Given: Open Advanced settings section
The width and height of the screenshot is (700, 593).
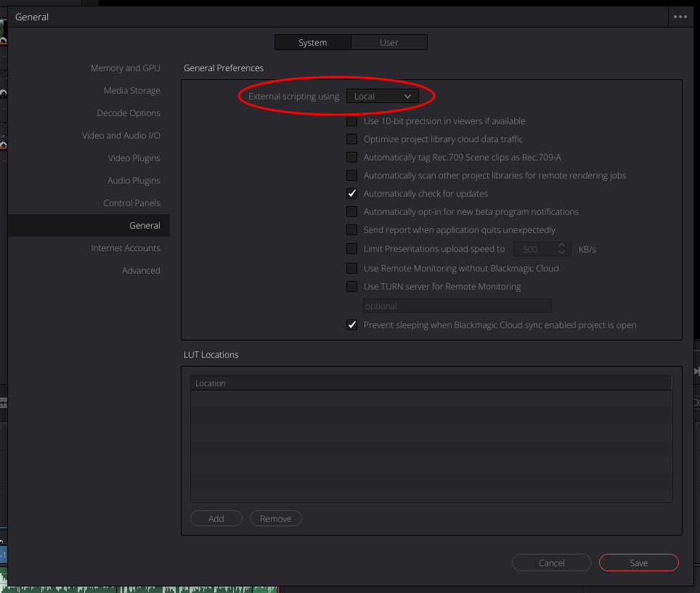Looking at the screenshot, I should 141,271.
